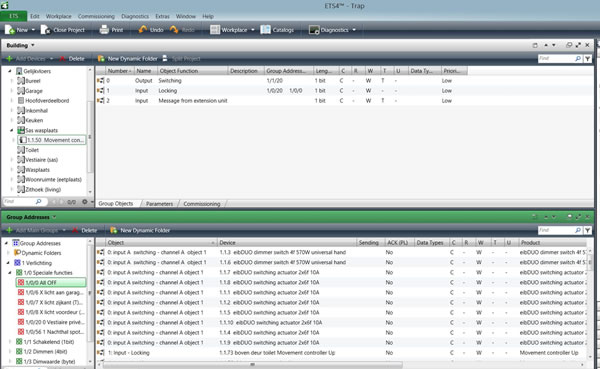
Task: Select Dynamic Folders tree item
Action: (38, 253)
